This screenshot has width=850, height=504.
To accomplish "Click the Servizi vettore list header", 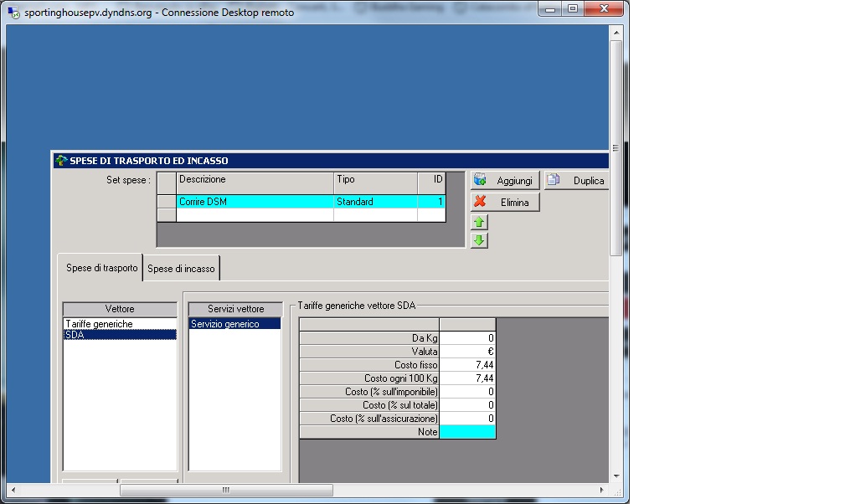I will click(235, 309).
